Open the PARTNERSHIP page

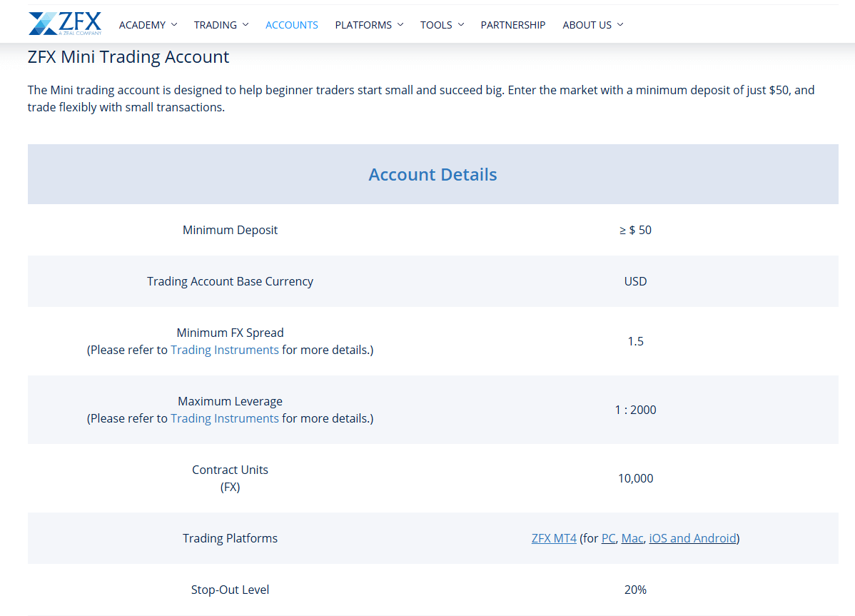click(513, 25)
